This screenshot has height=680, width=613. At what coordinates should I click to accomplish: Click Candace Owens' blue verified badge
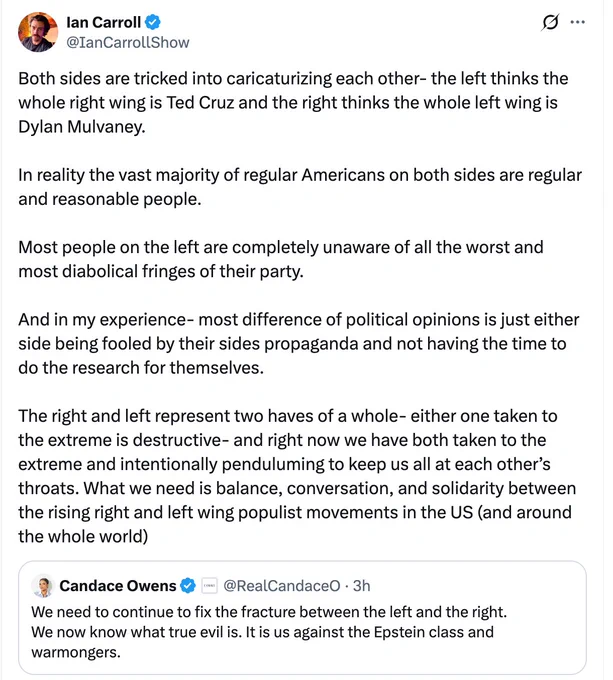pos(188,586)
